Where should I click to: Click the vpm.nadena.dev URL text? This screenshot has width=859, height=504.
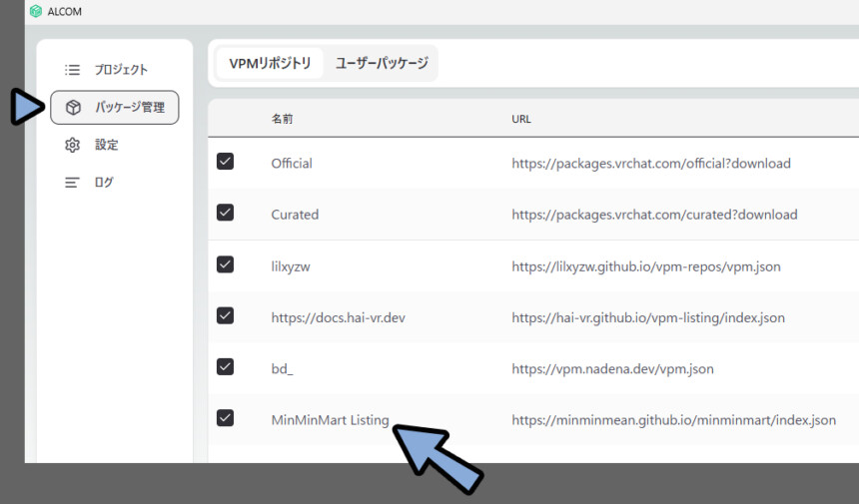coord(612,369)
